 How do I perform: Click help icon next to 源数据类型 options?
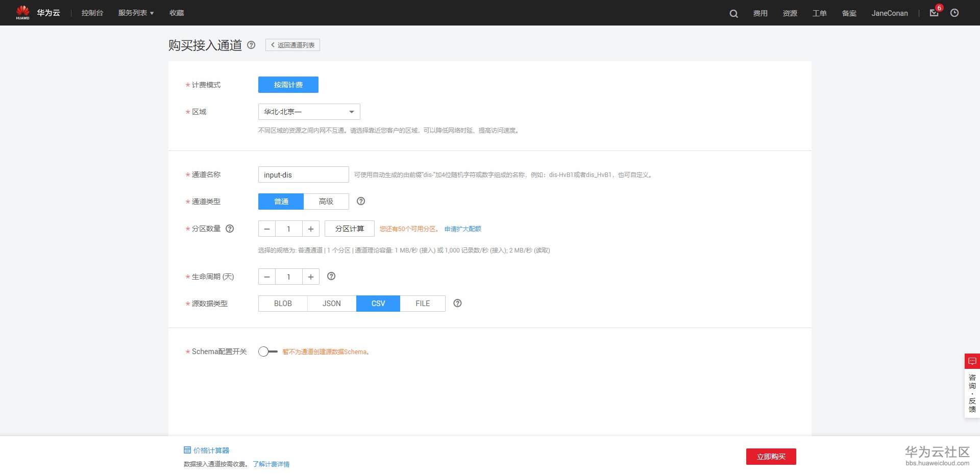pyautogui.click(x=457, y=303)
